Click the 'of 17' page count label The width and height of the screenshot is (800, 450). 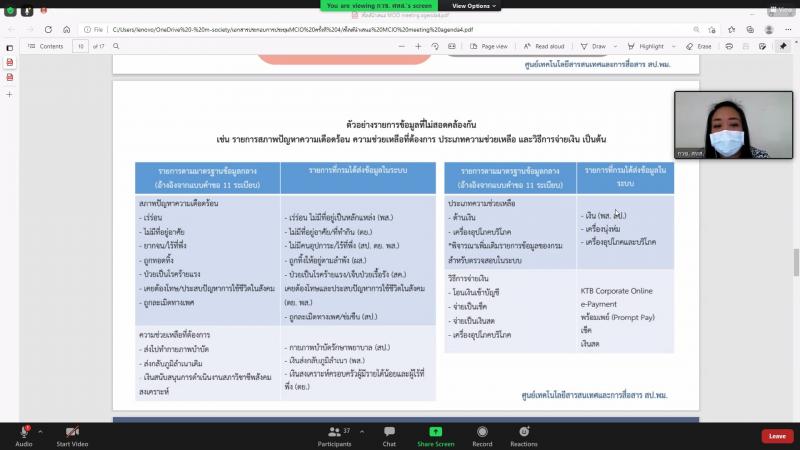[x=98, y=46]
